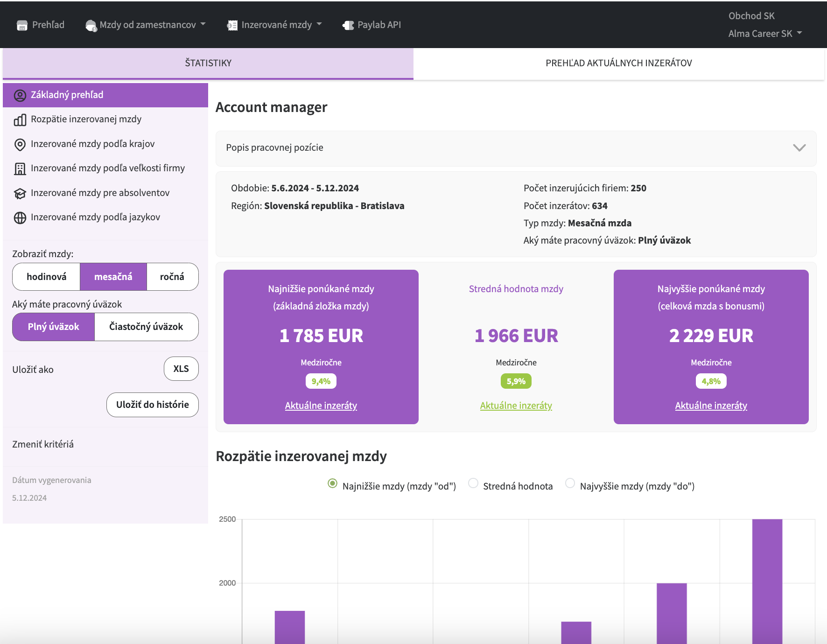
Task: Click the Account manager heading
Action: (272, 107)
